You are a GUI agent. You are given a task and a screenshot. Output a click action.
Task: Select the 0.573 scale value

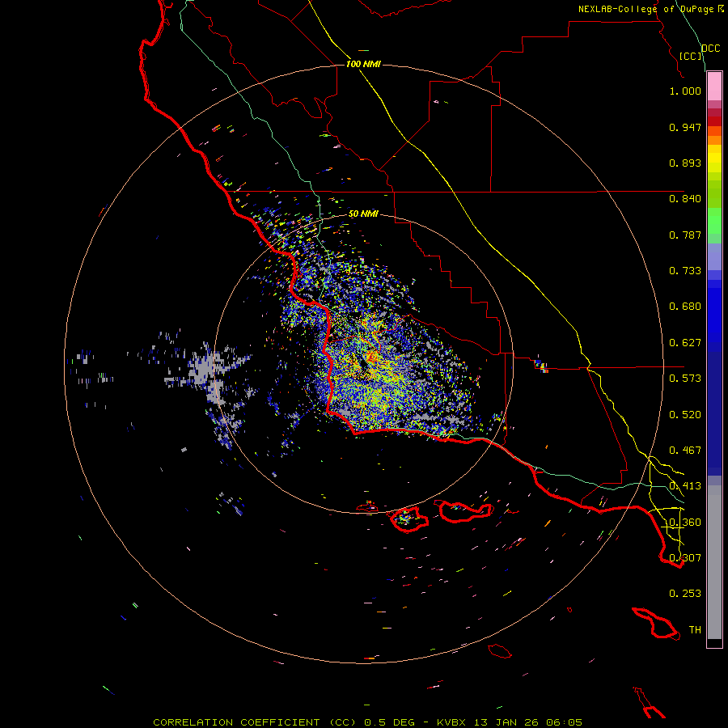685,379
